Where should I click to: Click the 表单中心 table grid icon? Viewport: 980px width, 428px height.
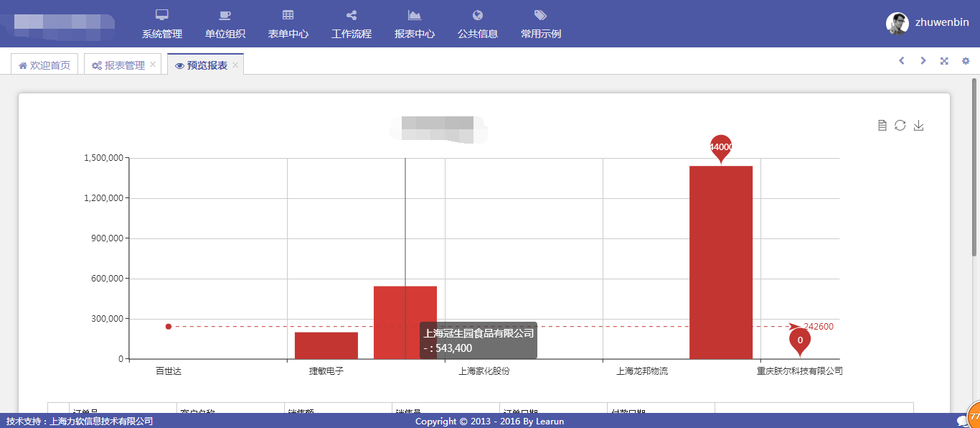pyautogui.click(x=288, y=15)
